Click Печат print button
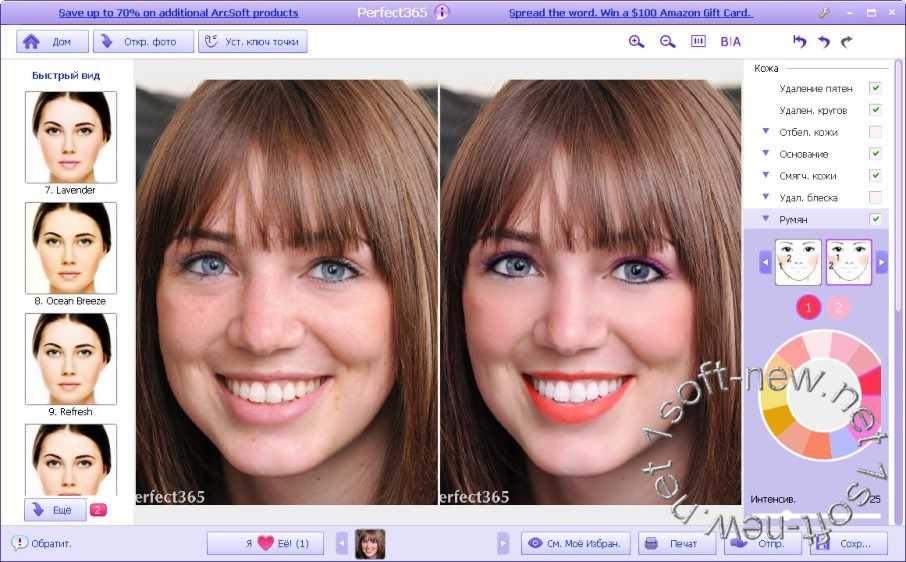Viewport: 906px width, 562px height. tap(676, 543)
